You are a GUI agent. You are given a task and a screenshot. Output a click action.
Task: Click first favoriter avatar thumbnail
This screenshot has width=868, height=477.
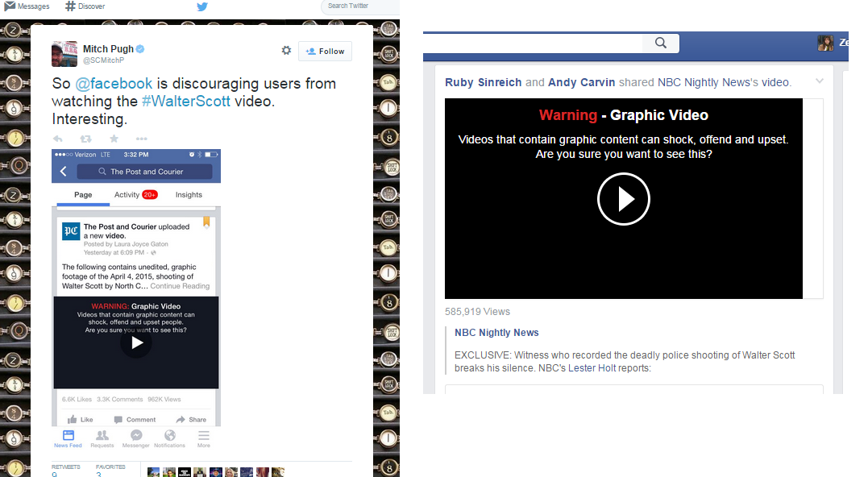pyautogui.click(x=153, y=473)
